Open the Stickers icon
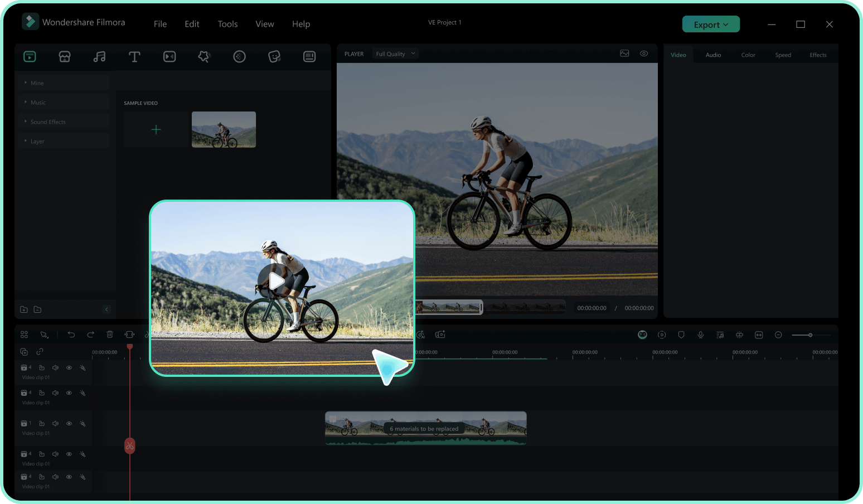The image size is (863, 504). (274, 56)
